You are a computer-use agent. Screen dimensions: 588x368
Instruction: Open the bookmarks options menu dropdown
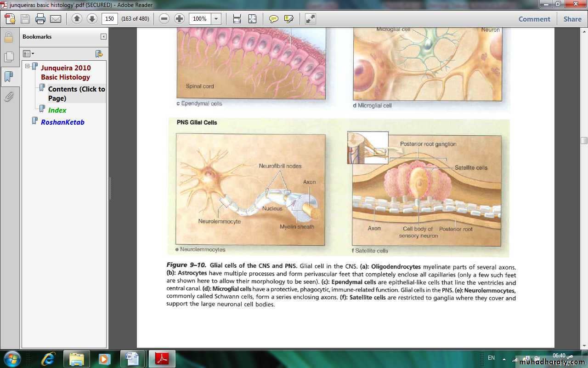[x=28, y=54]
